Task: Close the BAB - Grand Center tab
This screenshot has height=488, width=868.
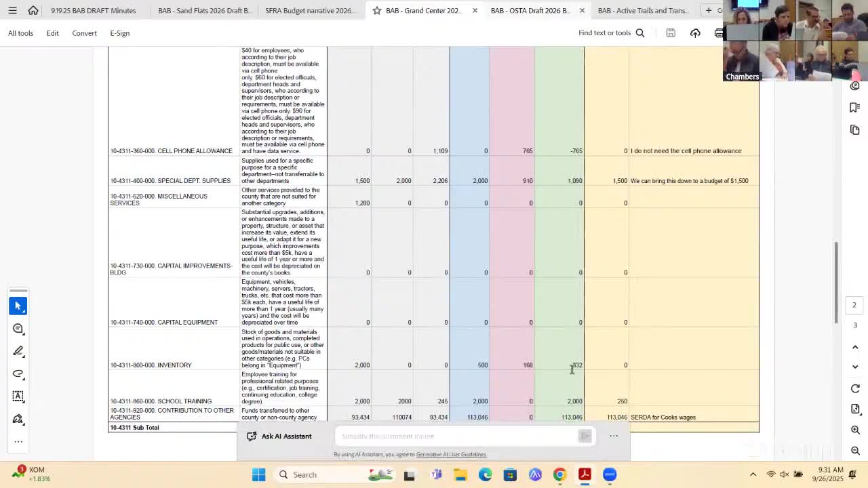Action: point(475,11)
